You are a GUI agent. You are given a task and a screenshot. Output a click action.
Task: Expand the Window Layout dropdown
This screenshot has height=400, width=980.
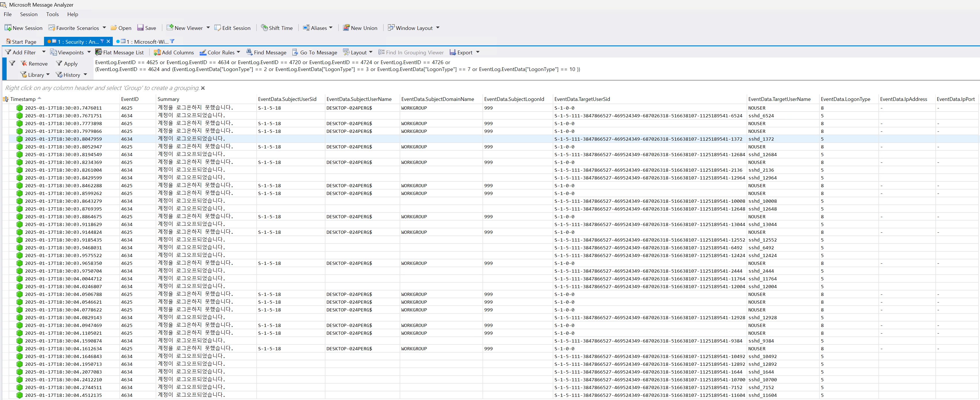pos(438,28)
